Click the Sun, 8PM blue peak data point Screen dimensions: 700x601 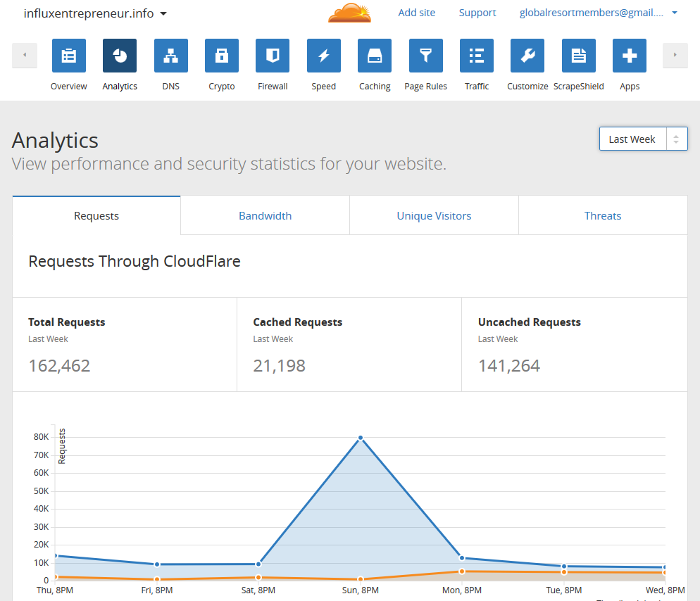click(x=361, y=438)
